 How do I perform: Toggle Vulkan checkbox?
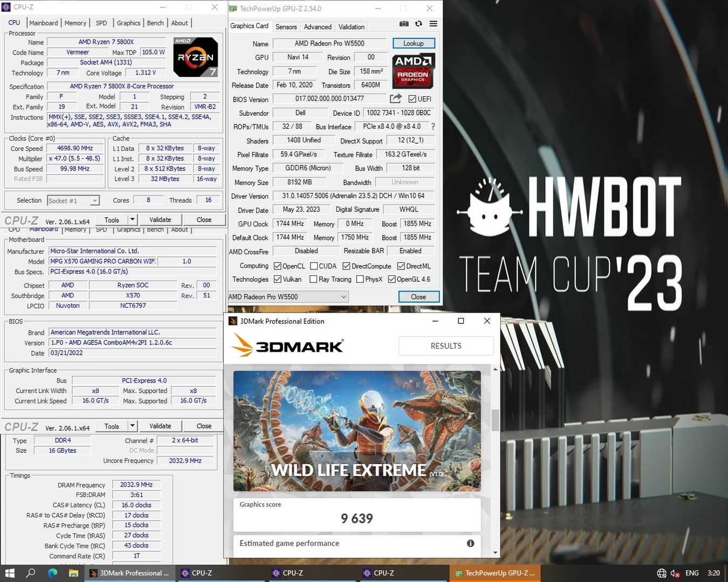point(277,279)
